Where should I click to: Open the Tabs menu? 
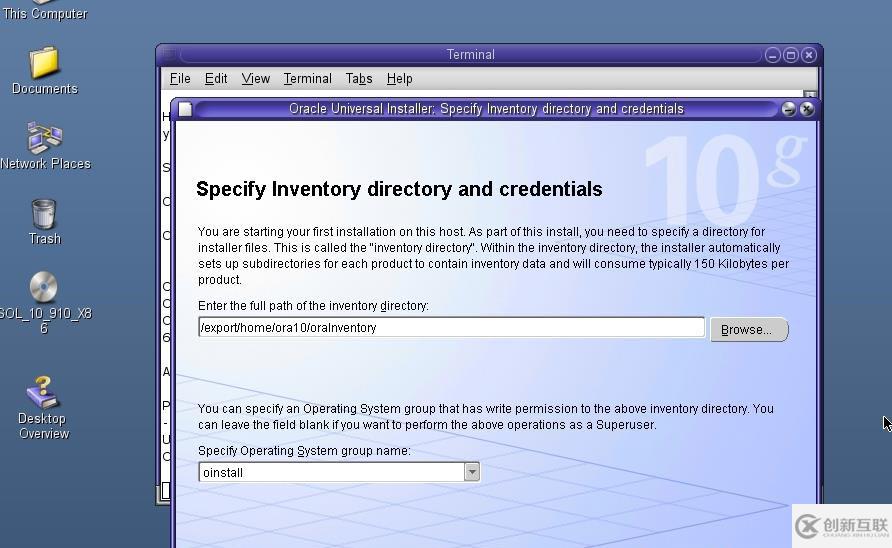coord(359,79)
